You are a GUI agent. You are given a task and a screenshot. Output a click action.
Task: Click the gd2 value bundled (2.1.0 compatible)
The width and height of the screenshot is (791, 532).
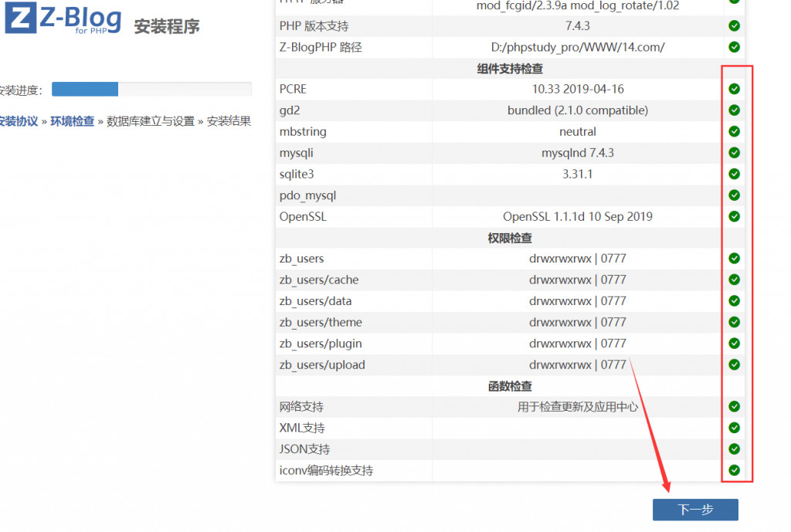[x=578, y=110]
